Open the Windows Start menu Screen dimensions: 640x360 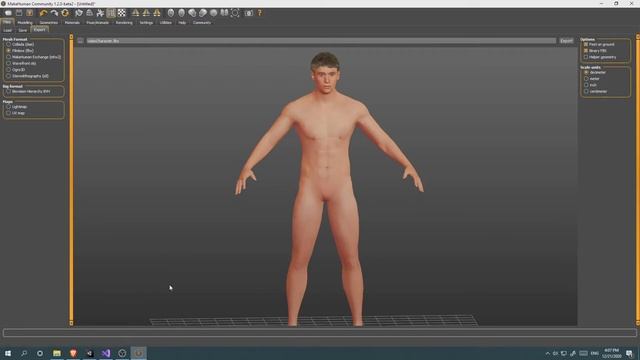8,353
